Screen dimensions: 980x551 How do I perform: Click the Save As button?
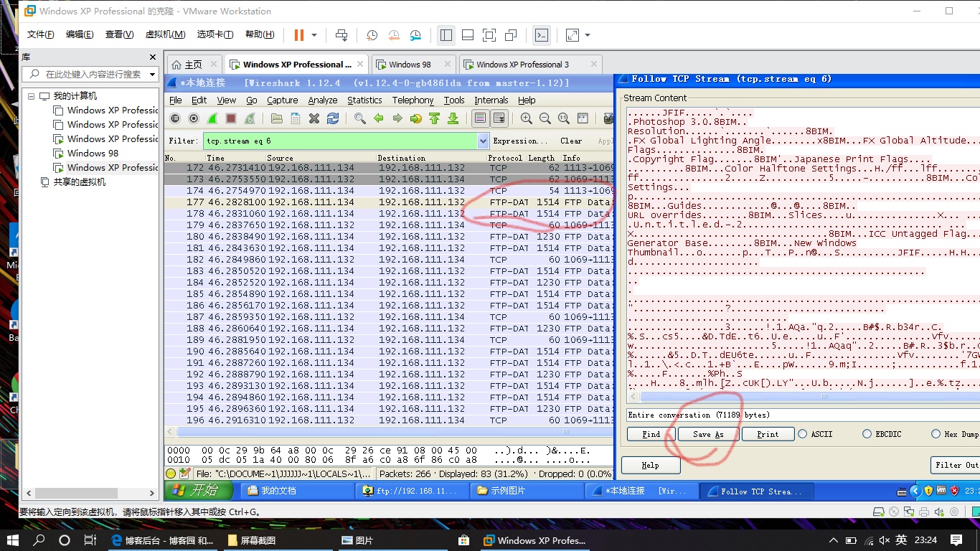pos(708,434)
